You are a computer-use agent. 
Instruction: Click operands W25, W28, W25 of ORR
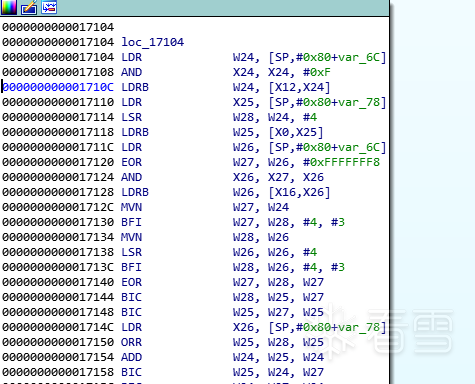pos(278,342)
